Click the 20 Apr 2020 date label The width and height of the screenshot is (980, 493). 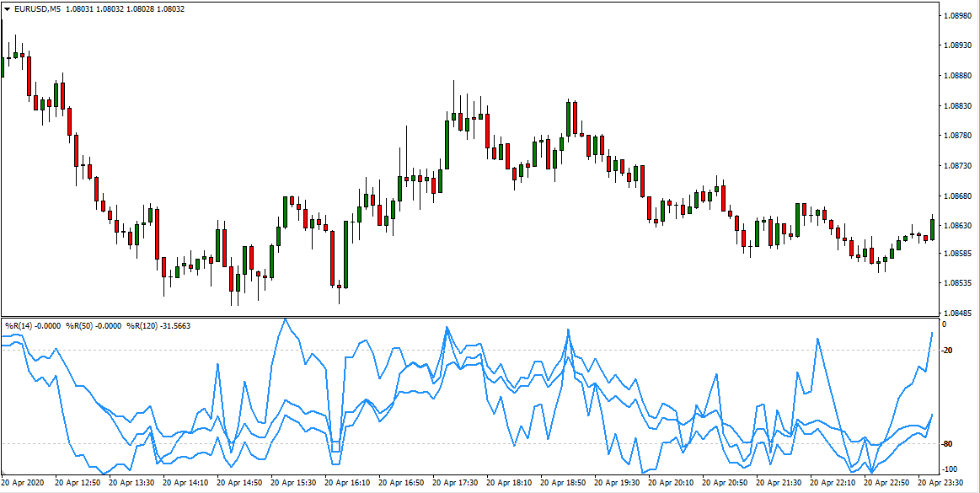[25, 484]
